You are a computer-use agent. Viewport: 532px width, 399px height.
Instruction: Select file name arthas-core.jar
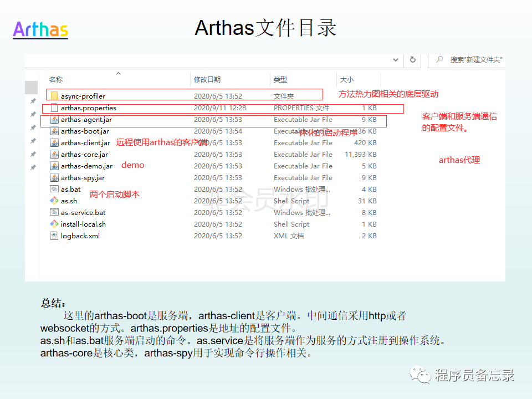[x=84, y=155]
